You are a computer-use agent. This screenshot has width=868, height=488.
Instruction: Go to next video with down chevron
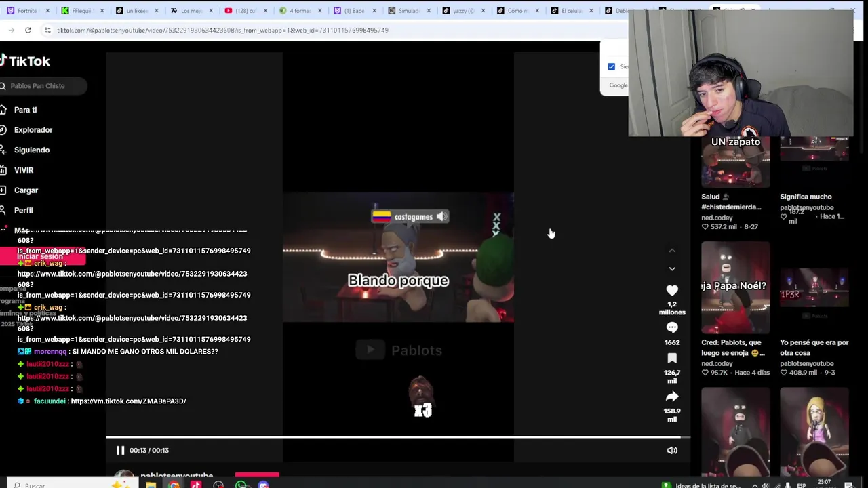672,268
